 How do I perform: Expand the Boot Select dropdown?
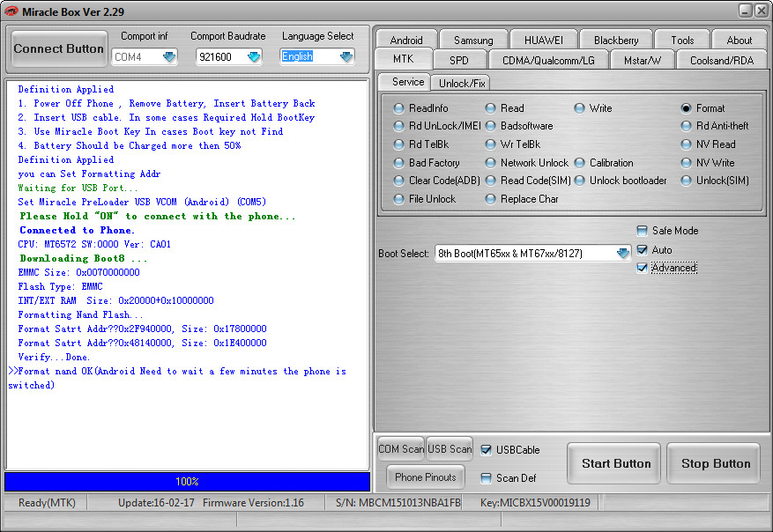coord(623,254)
